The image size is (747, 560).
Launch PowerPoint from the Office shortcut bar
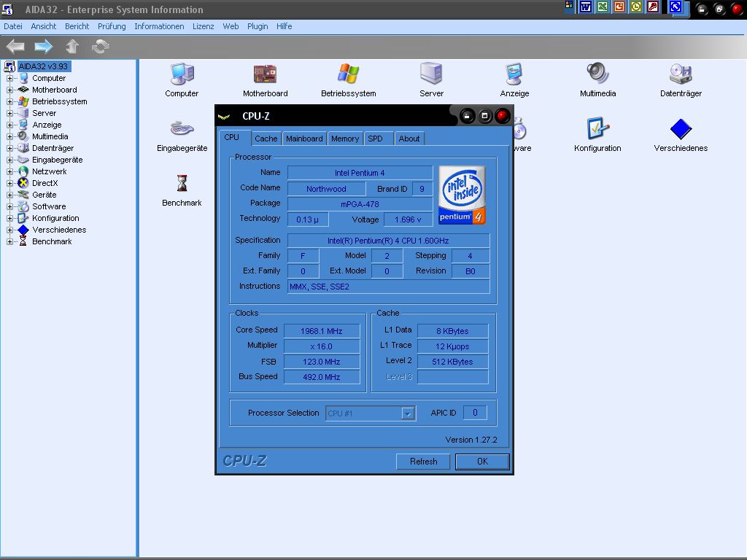[619, 7]
